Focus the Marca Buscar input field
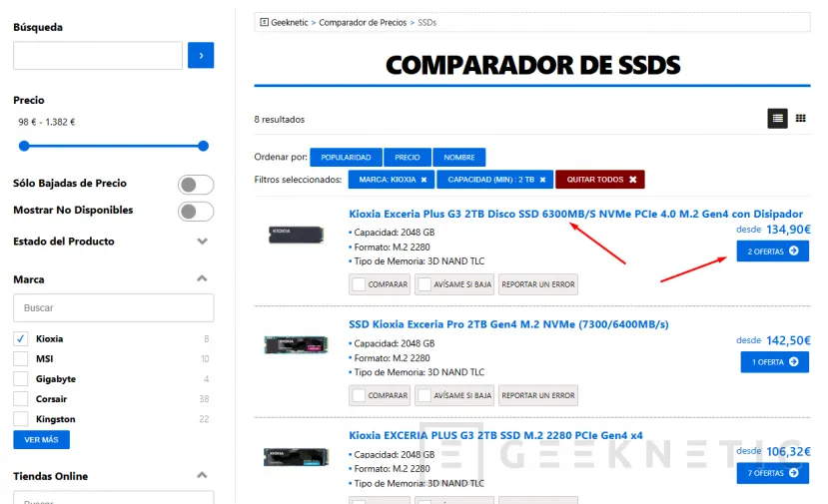828x504 pixels. [114, 307]
